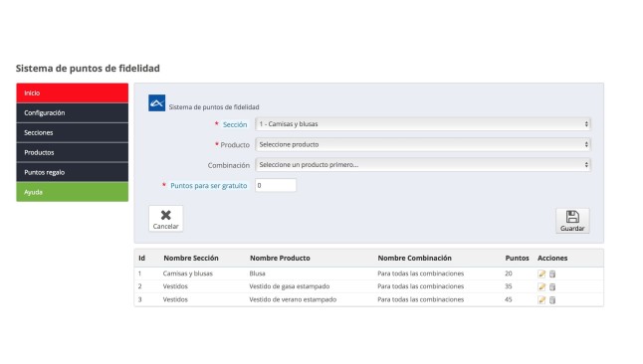Go to the Inicio menu item
This screenshot has height=364, width=643.
[x=73, y=93]
